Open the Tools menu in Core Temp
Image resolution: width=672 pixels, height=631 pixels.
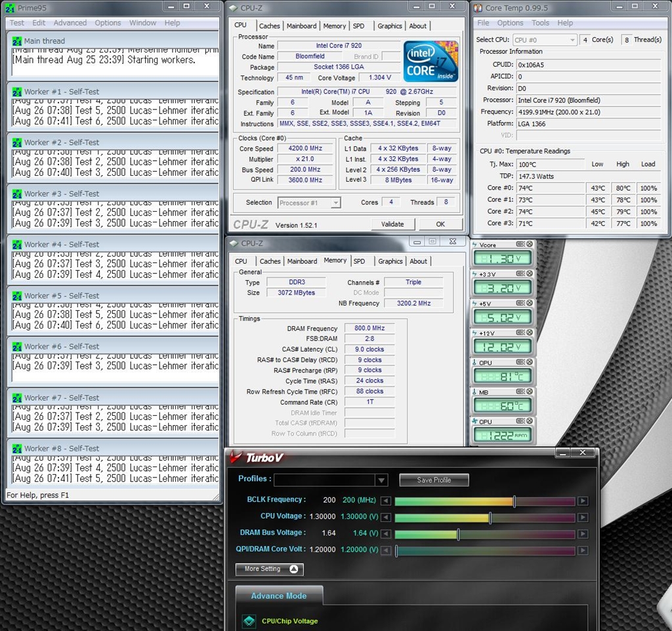pyautogui.click(x=541, y=23)
